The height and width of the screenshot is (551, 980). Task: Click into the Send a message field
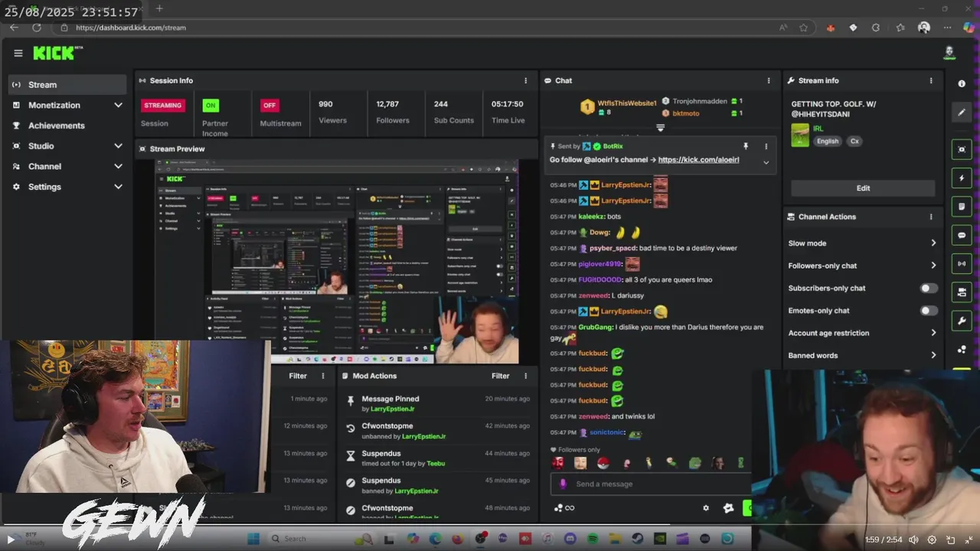click(x=651, y=484)
